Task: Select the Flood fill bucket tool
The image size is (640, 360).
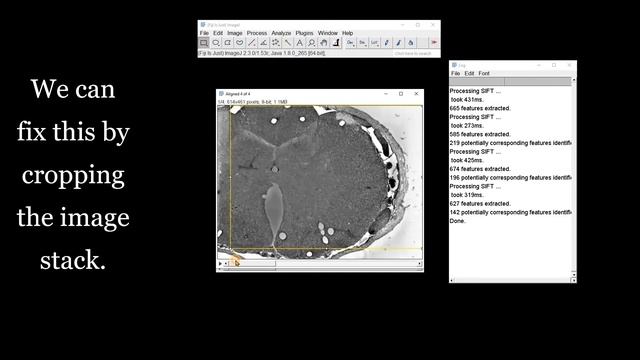Action: pyautogui.click(x=411, y=43)
